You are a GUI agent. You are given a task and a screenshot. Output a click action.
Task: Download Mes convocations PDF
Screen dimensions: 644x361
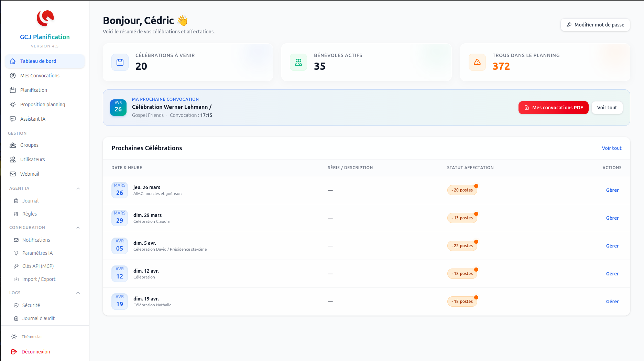(553, 108)
